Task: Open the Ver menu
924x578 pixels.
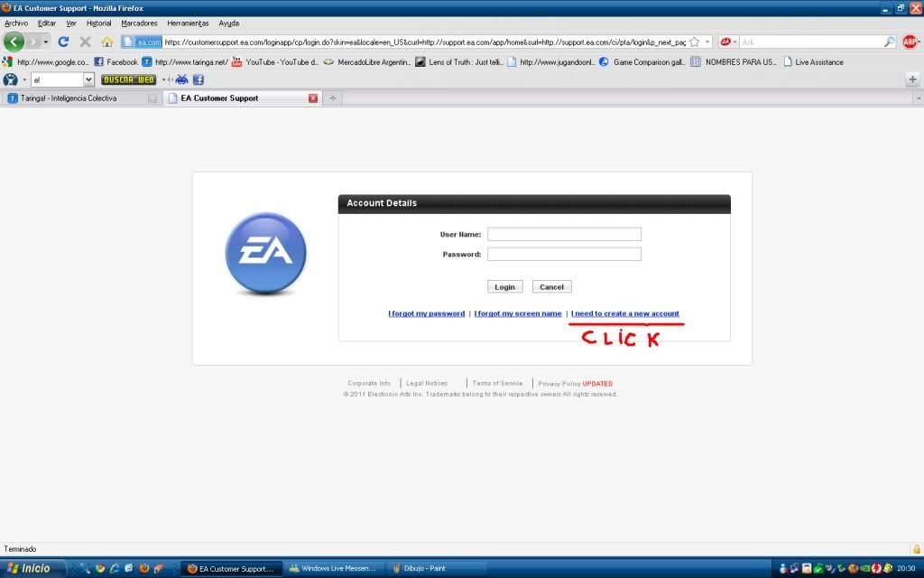Action: [71, 23]
